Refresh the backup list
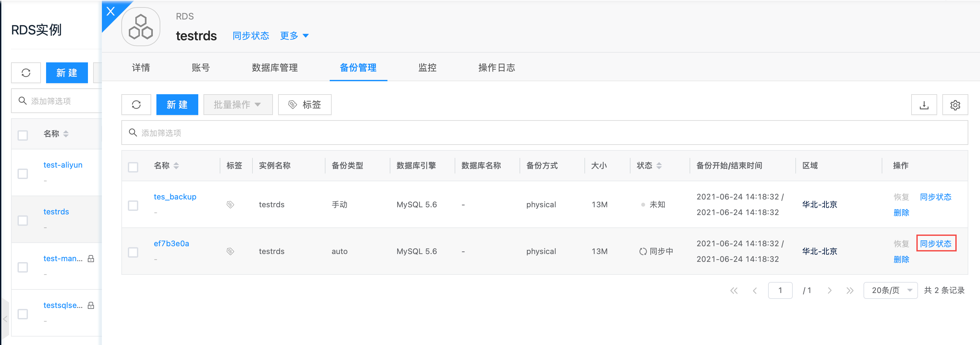 [136, 105]
